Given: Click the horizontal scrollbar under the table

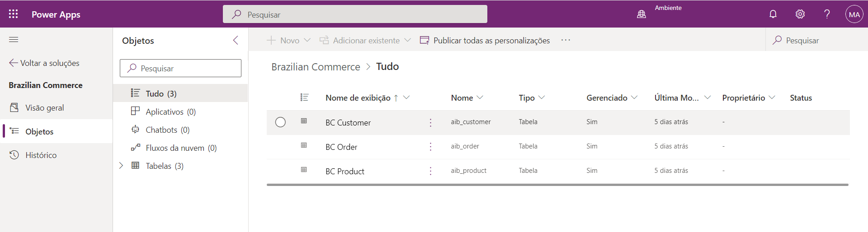Looking at the screenshot, I should click(557, 185).
